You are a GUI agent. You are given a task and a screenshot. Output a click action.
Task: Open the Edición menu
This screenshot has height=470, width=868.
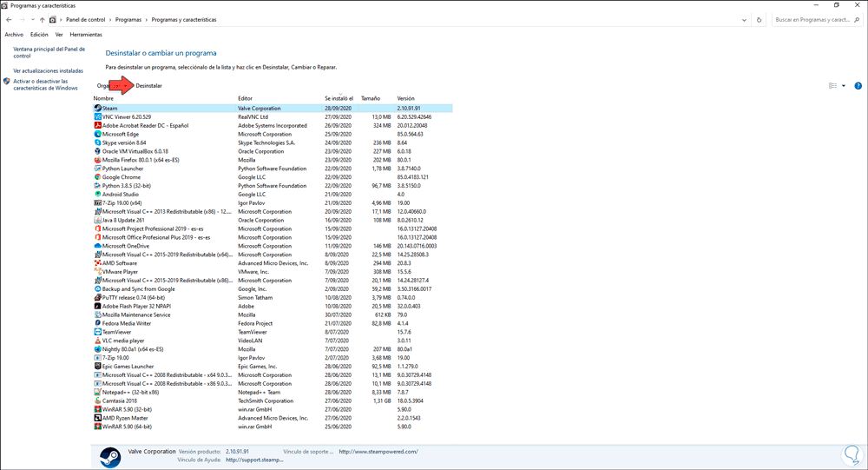[x=39, y=35]
